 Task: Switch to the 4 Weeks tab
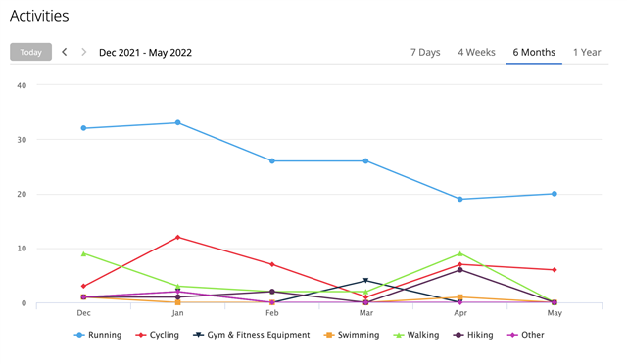coord(476,52)
